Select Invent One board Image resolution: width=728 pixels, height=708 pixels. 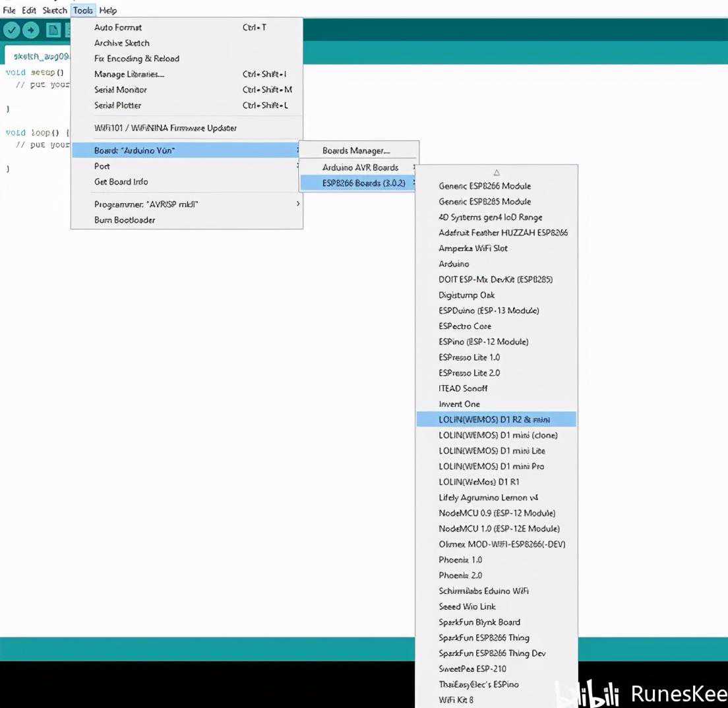(497, 404)
